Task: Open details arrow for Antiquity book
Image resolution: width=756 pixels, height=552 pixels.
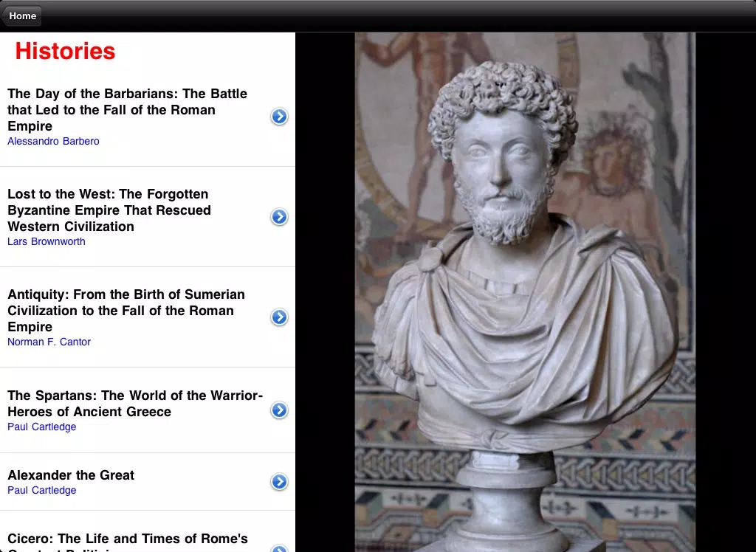Action: (x=279, y=317)
